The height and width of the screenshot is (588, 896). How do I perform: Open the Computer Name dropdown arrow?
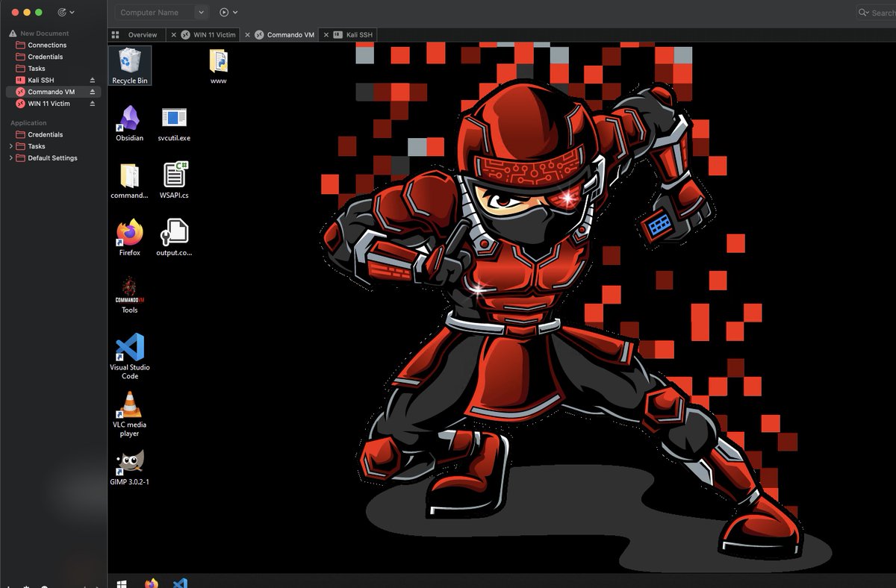201,12
